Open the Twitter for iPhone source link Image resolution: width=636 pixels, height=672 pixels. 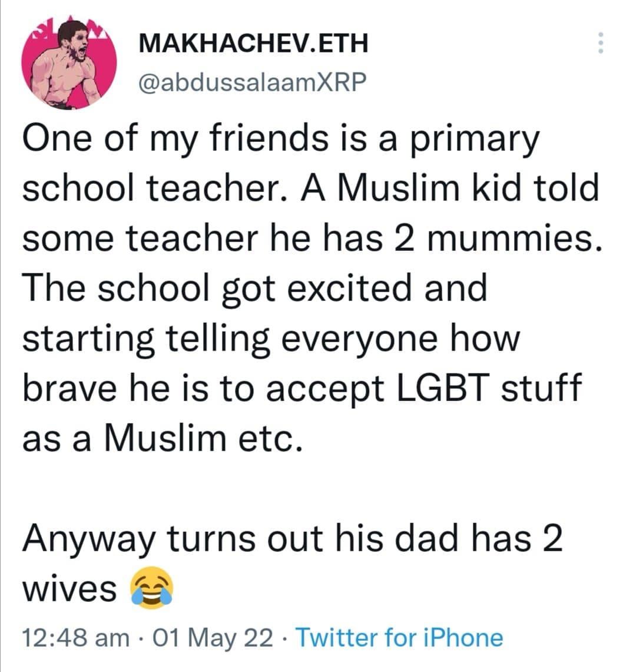point(399,637)
